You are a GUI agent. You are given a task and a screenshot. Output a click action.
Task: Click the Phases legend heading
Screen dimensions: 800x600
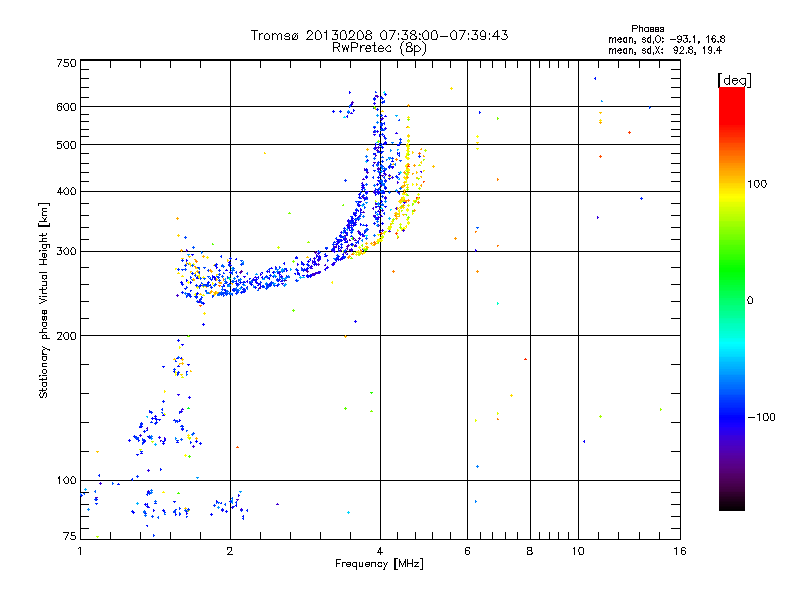click(647, 29)
